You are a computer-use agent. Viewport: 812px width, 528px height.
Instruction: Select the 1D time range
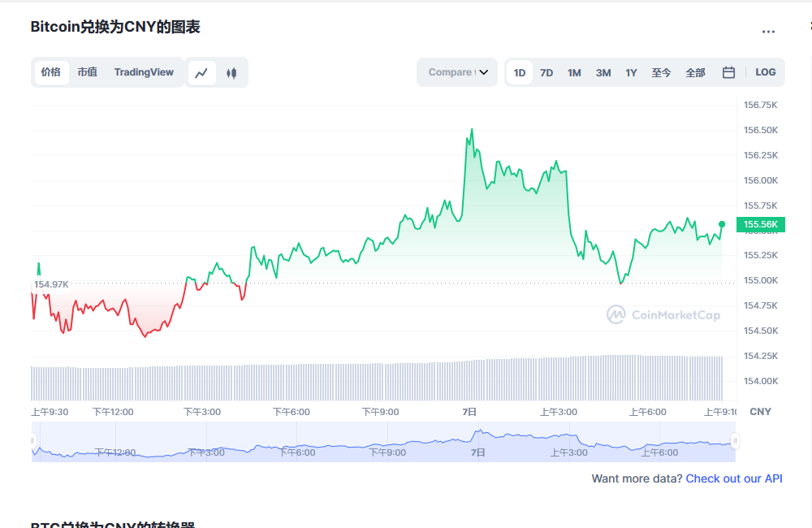coord(520,72)
